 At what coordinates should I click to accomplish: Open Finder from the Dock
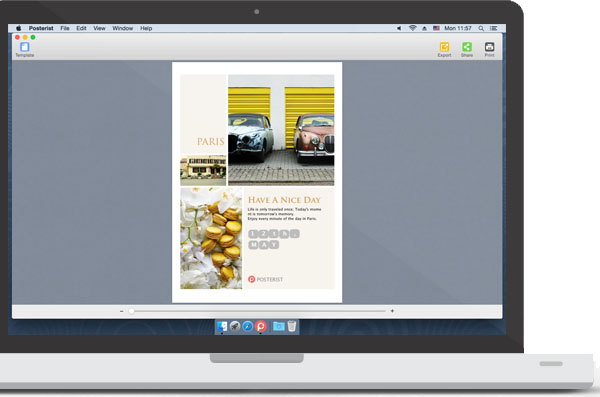(222, 326)
